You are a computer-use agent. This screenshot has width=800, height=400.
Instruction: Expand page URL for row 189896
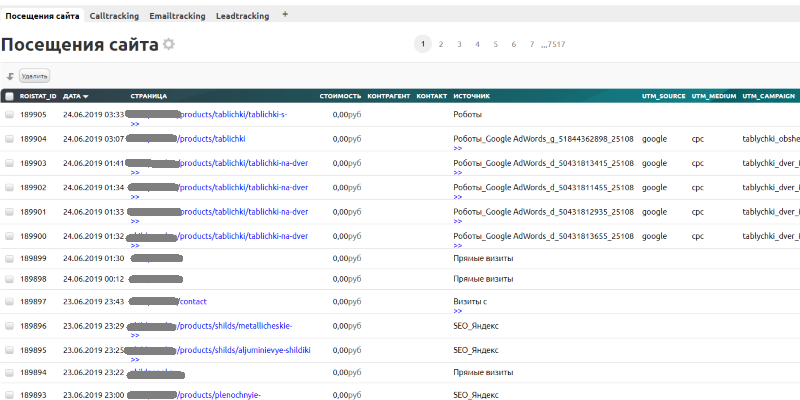(135, 336)
